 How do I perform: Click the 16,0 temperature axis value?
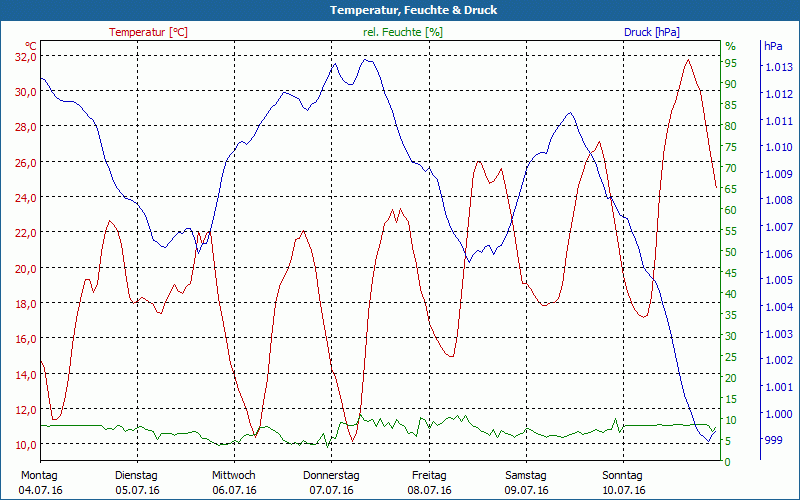pyautogui.click(x=26, y=339)
